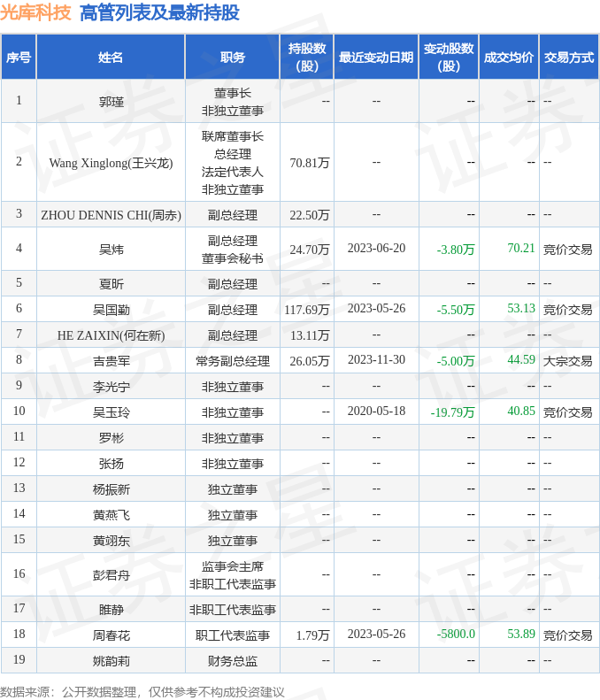600x700 pixels.
Task: Click shareholding 117.69万 cell
Action: pos(307,310)
